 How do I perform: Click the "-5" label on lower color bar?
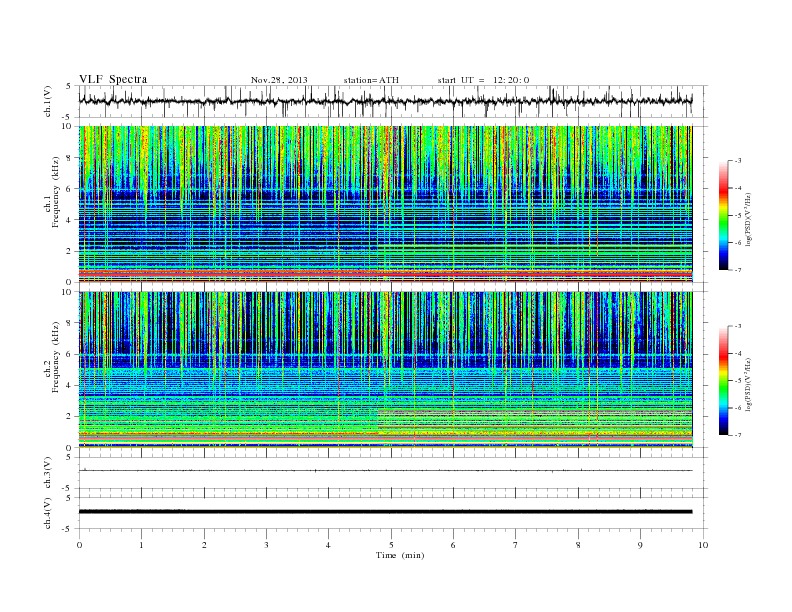(738, 381)
